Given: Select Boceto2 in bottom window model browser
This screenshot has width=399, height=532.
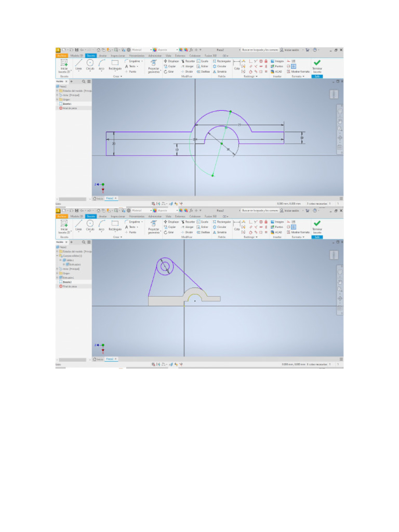Looking at the screenshot, I should point(65,282).
